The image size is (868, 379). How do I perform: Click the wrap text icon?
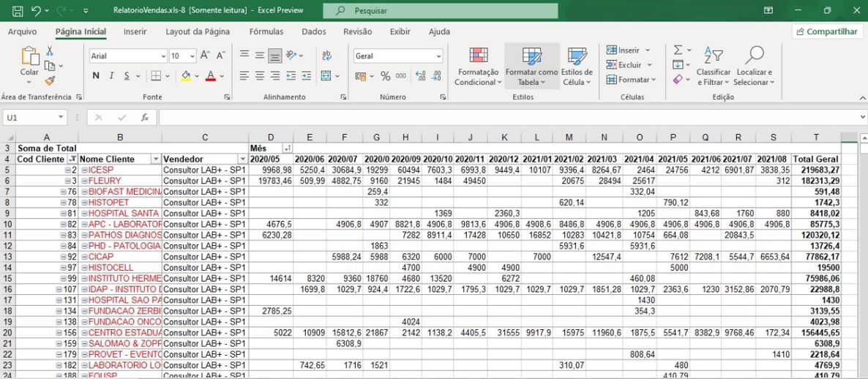pyautogui.click(x=326, y=56)
